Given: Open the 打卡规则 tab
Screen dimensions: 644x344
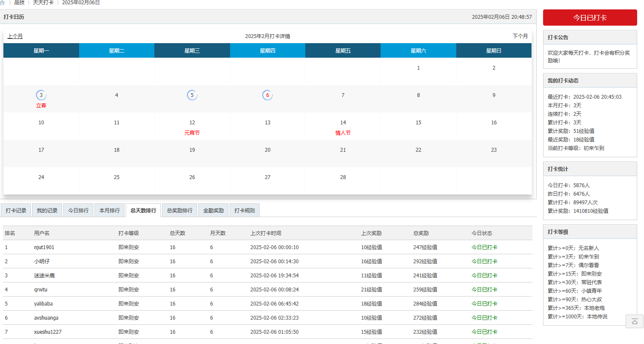Looking at the screenshot, I should point(245,210).
